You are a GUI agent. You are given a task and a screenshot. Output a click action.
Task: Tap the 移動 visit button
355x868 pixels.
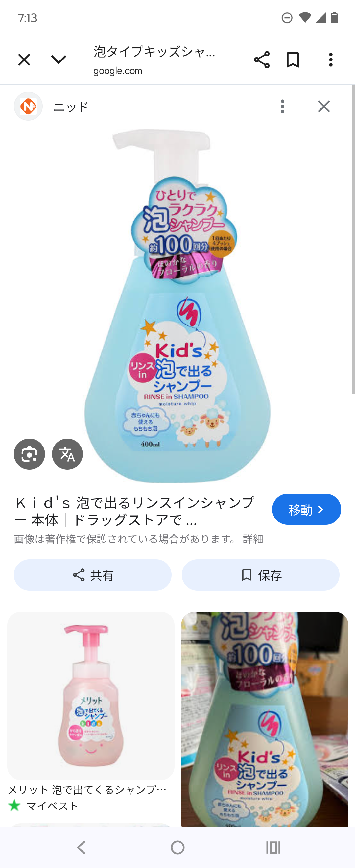(306, 510)
